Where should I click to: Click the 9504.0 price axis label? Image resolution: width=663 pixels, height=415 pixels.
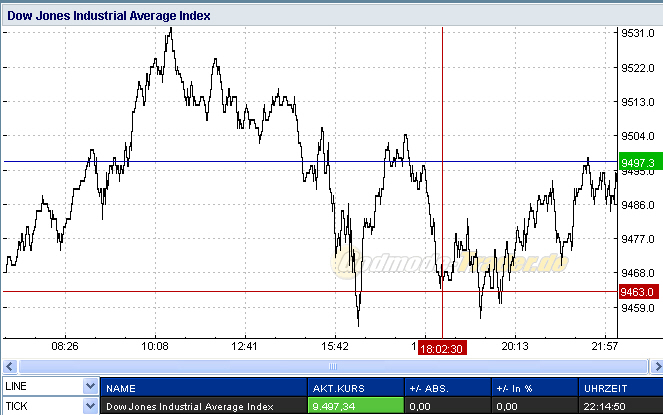point(638,136)
